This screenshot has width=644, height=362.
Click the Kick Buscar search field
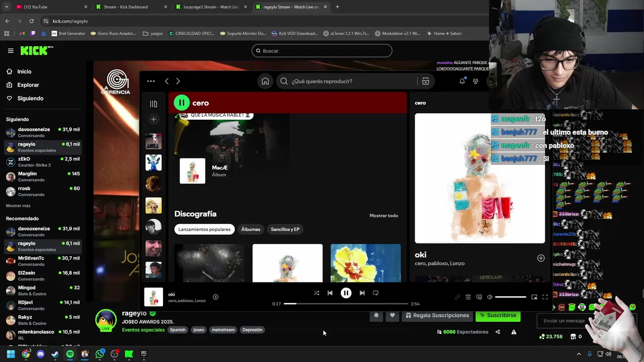[x=322, y=51]
